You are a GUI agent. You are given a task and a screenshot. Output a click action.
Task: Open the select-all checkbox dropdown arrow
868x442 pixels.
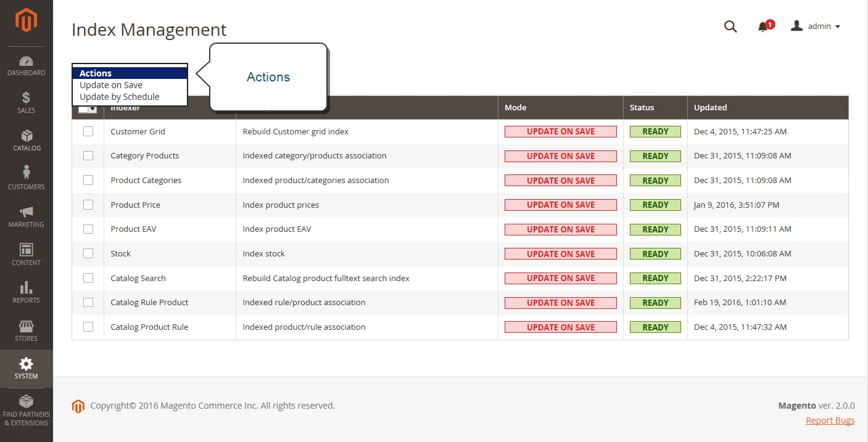[93, 109]
